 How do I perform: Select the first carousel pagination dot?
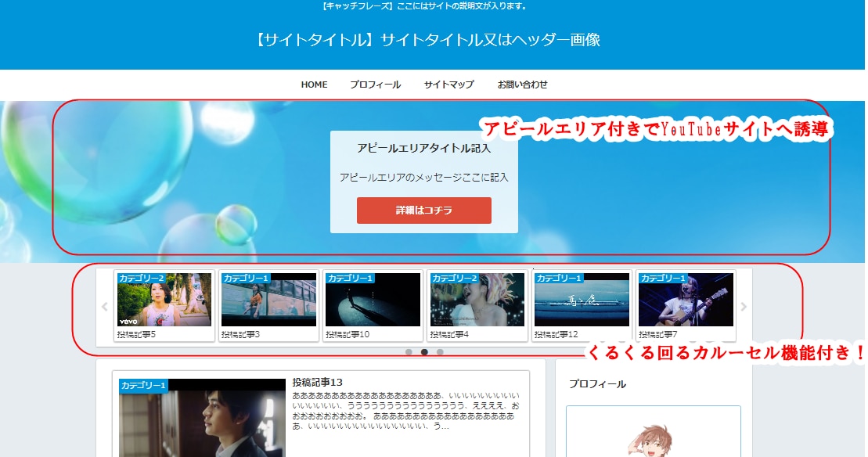pyautogui.click(x=409, y=352)
